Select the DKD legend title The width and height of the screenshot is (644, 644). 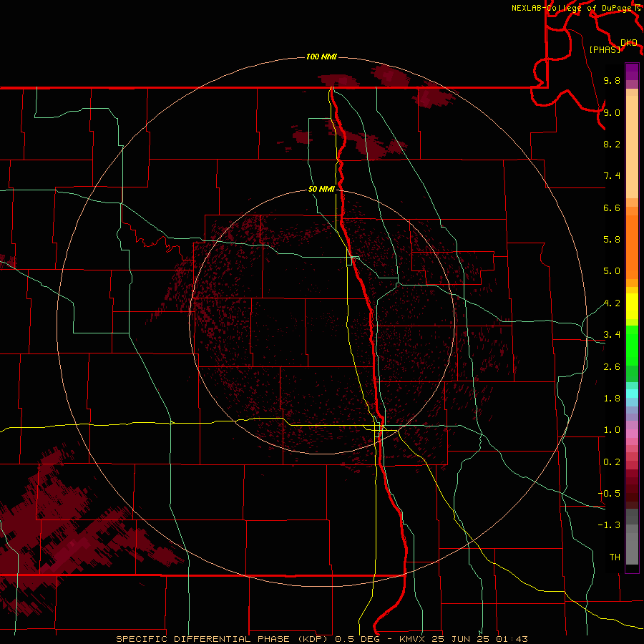[629, 43]
